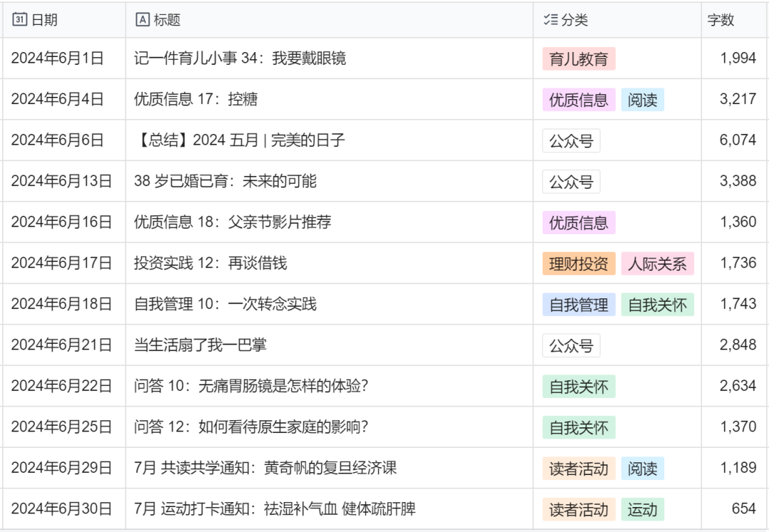Open the entry 自我管理 10：一次转念实践
This screenshot has height=532, width=769.
pos(225,304)
